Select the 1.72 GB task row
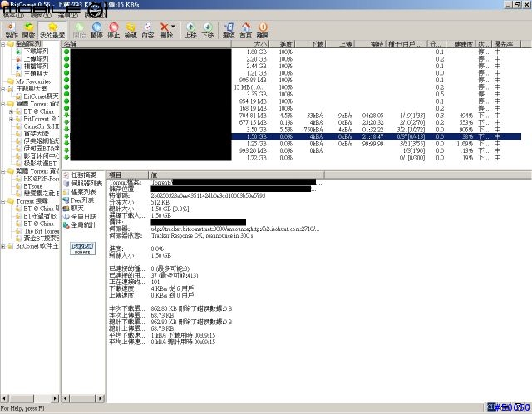 click(292, 158)
